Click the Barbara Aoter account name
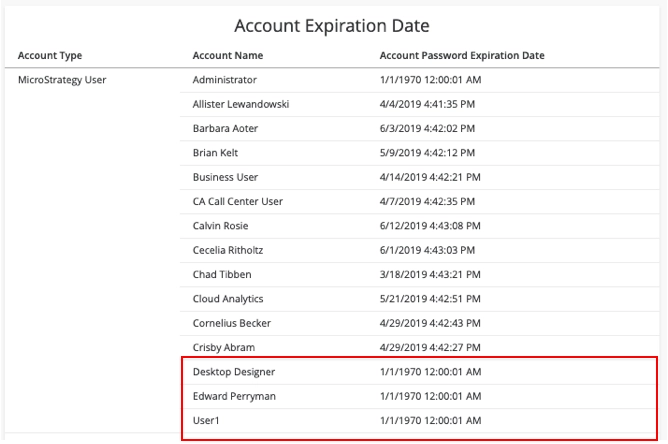This screenshot has height=444, width=668. click(225, 128)
